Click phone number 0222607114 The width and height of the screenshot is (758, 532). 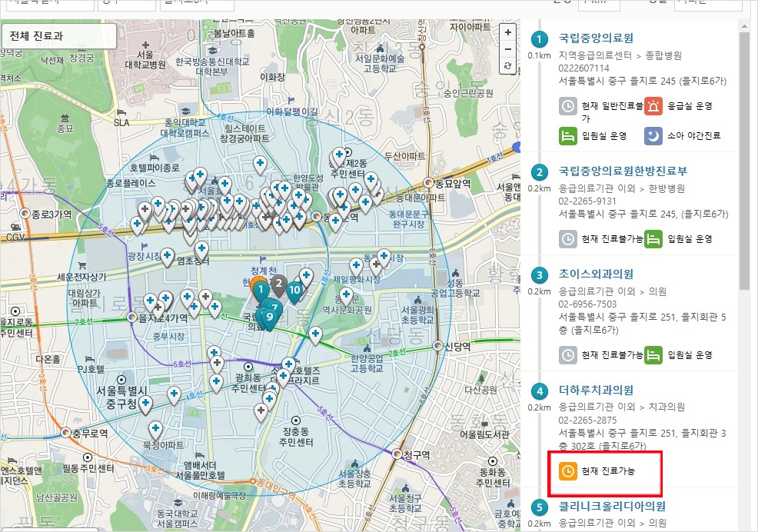tap(583, 68)
